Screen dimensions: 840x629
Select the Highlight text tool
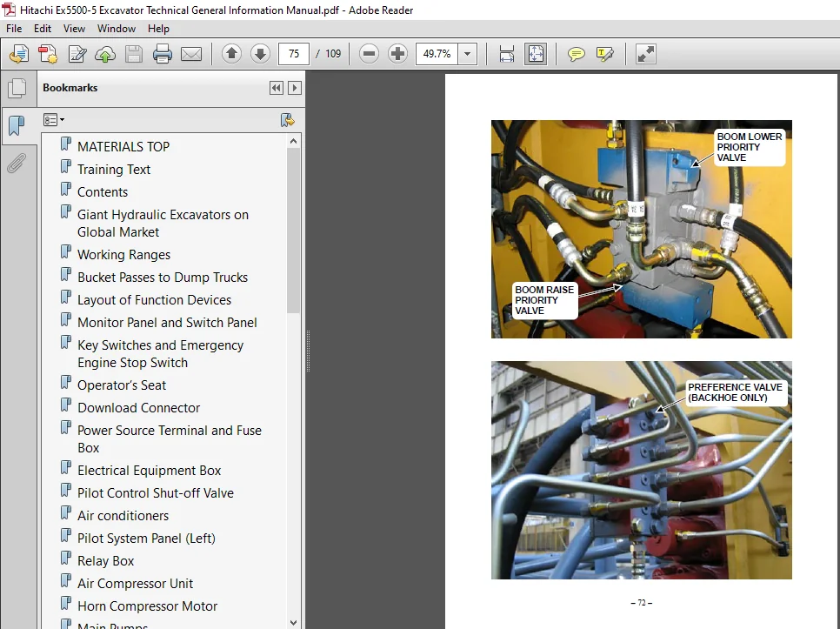[605, 54]
